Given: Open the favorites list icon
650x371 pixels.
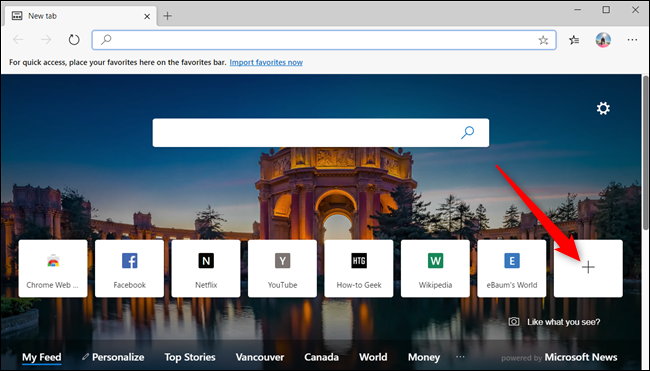Looking at the screenshot, I should pos(574,40).
